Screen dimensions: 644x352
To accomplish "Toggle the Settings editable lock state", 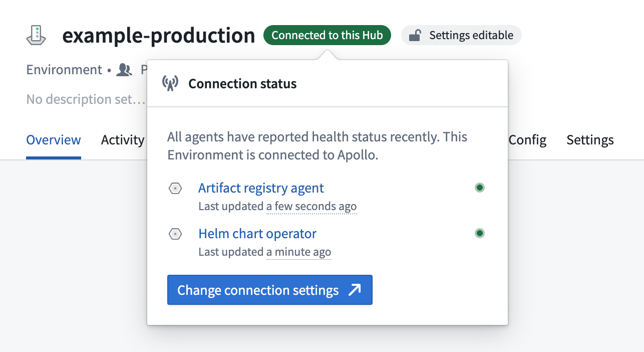I will pyautogui.click(x=461, y=35).
